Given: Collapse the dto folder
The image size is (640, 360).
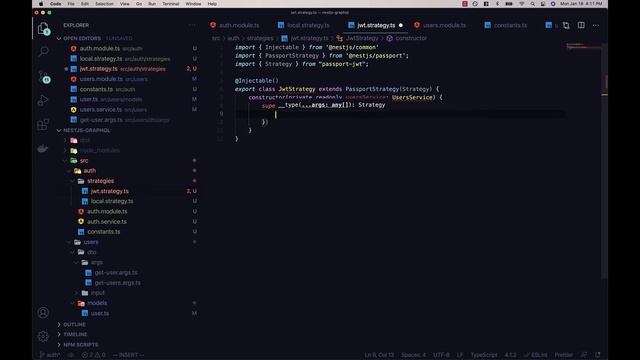Looking at the screenshot, I should click(x=73, y=252).
